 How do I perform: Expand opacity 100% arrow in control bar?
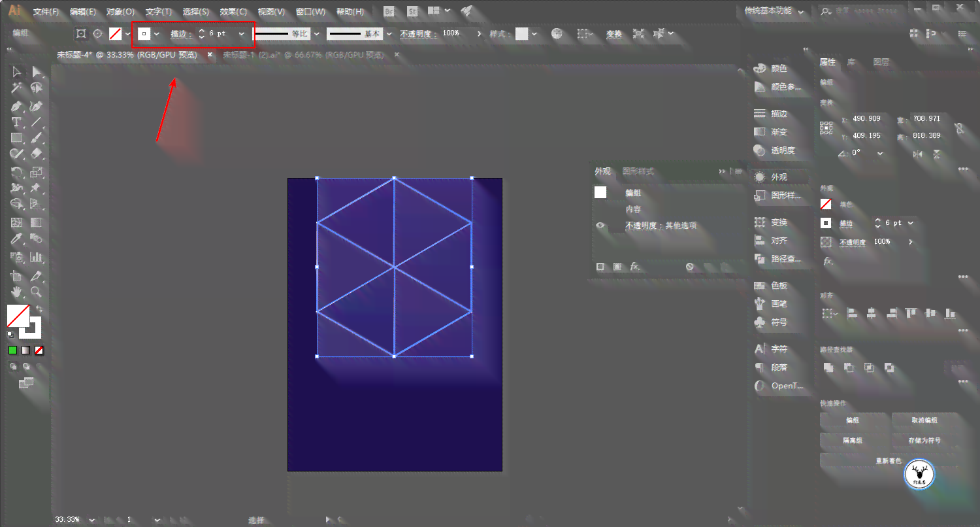tap(480, 34)
